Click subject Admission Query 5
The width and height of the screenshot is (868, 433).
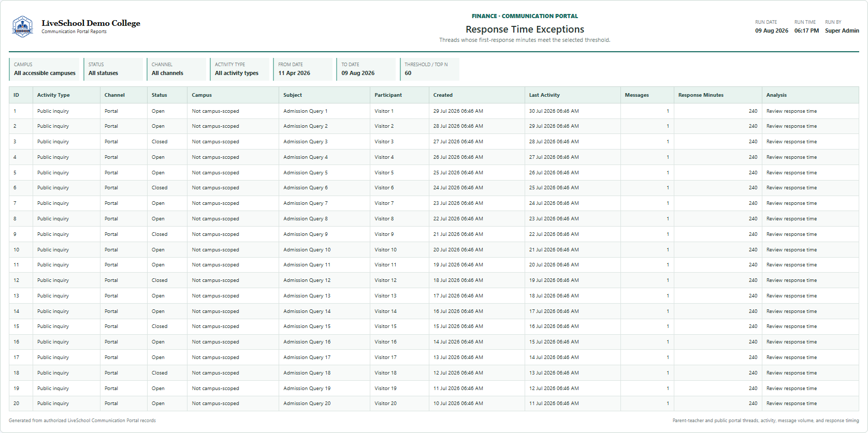[306, 173]
